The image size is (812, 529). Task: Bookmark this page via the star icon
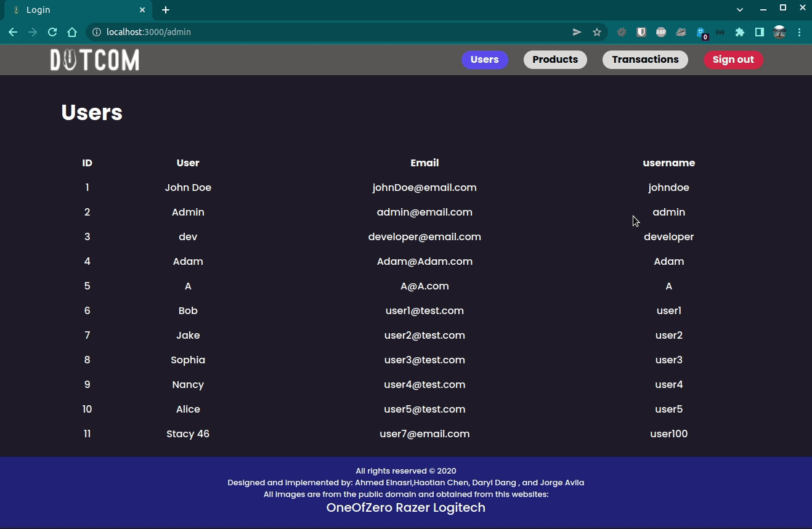(597, 31)
